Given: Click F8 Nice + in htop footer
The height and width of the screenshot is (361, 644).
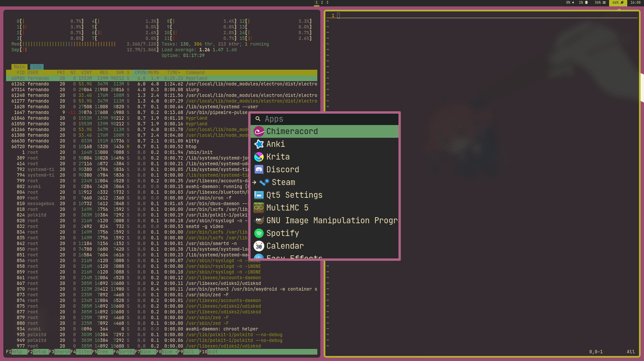Looking at the screenshot, I should coord(167,352).
